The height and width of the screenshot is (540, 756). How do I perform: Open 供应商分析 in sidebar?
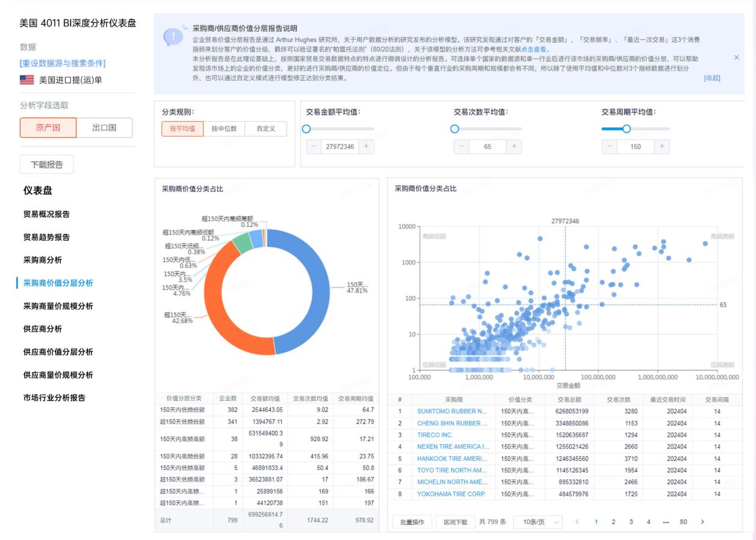pyautogui.click(x=43, y=329)
